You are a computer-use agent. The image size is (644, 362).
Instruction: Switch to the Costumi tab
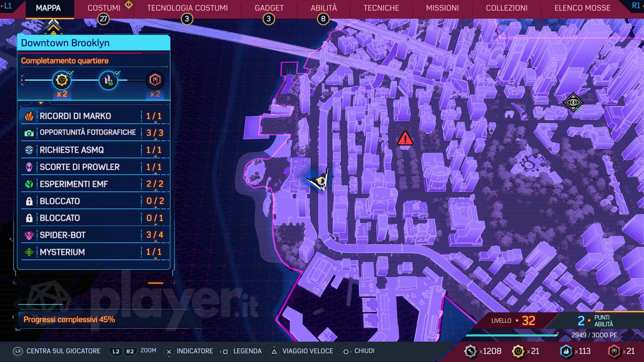pos(104,8)
